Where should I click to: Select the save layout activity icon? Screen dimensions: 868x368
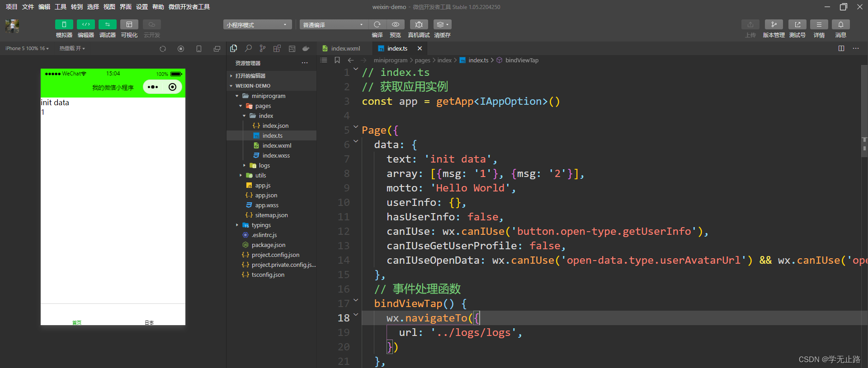(292, 48)
